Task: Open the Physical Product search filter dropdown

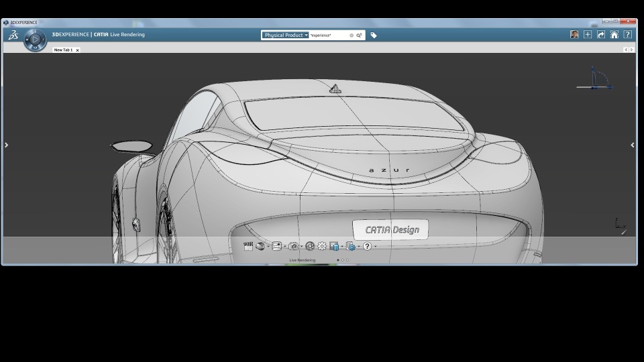Action: 286,36
